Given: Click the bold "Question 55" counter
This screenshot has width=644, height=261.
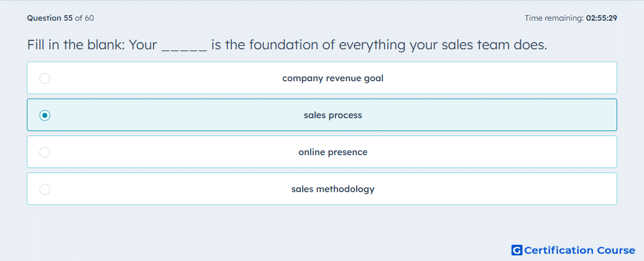Looking at the screenshot, I should (50, 18).
